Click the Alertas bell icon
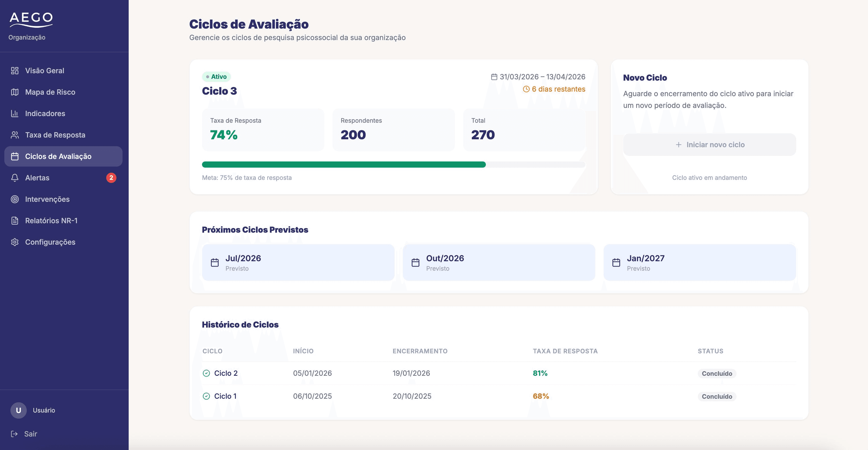This screenshot has height=450, width=868. [x=15, y=178]
